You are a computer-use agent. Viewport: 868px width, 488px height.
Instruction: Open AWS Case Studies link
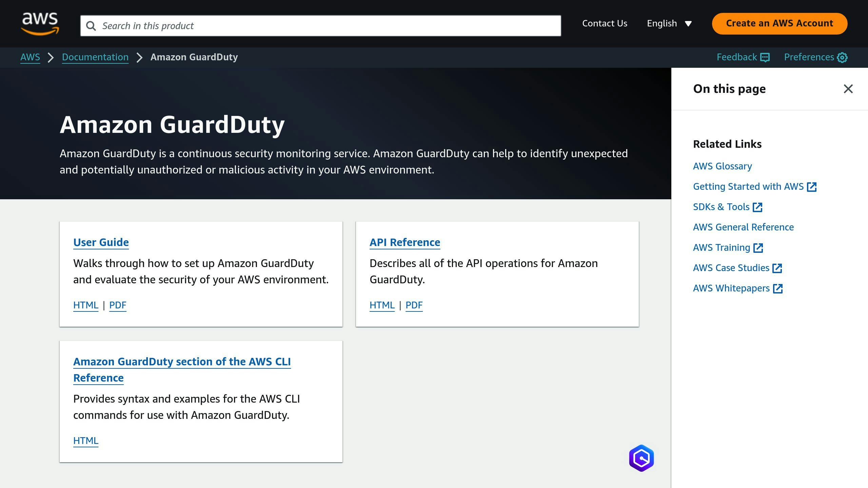[x=731, y=268]
